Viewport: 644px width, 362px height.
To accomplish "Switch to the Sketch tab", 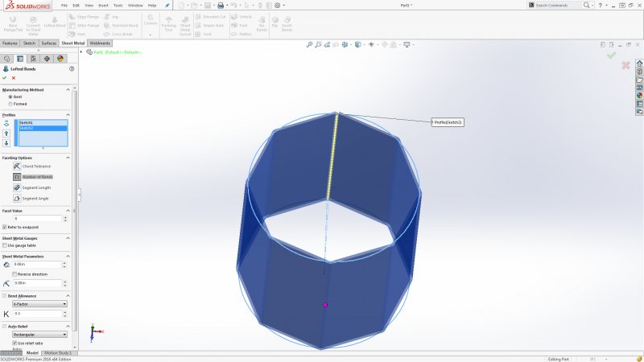I will coord(29,43).
